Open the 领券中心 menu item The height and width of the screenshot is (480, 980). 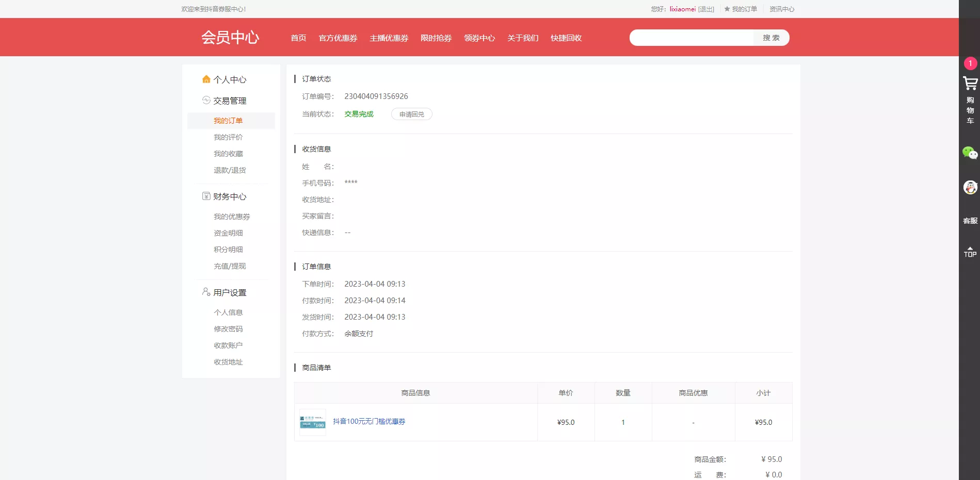pyautogui.click(x=479, y=38)
